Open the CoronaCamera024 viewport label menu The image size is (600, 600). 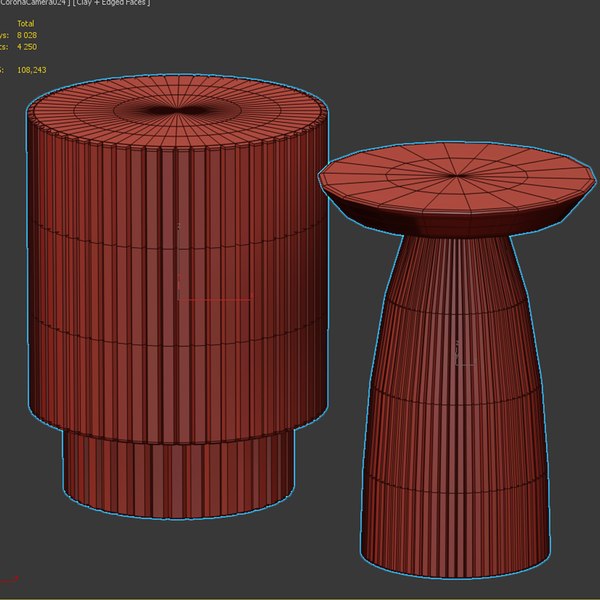click(x=34, y=2)
